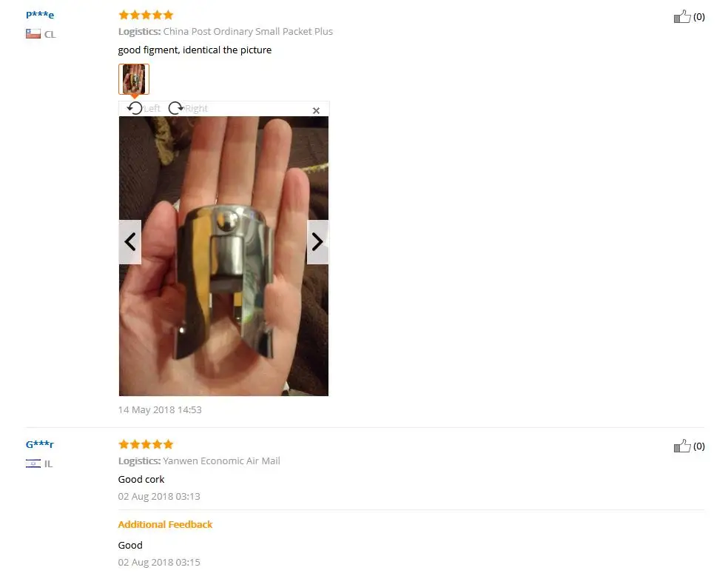
Task: Click the Israel flag icon
Action: click(x=33, y=463)
